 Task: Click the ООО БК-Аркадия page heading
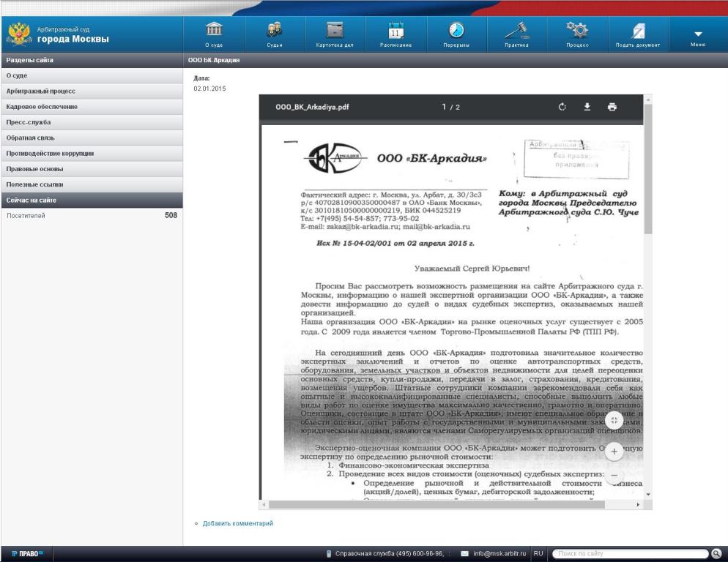point(214,60)
